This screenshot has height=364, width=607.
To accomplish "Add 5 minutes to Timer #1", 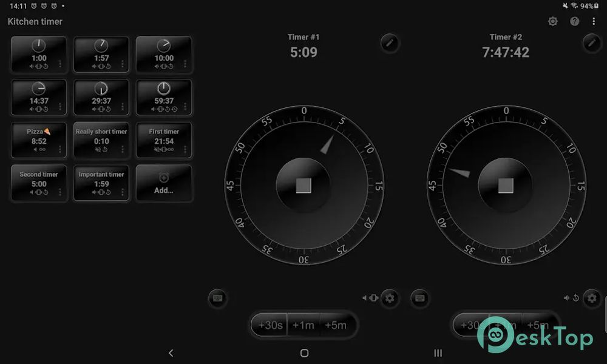I will point(336,325).
